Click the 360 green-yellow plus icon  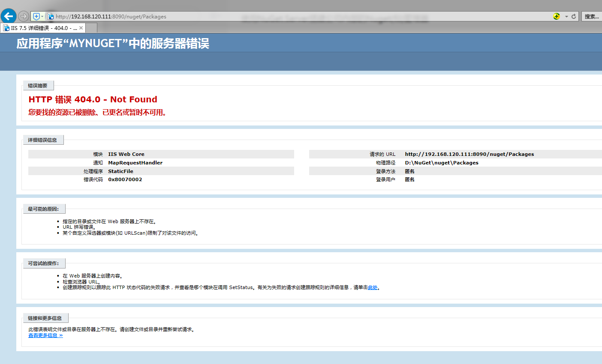pyautogui.click(x=557, y=16)
